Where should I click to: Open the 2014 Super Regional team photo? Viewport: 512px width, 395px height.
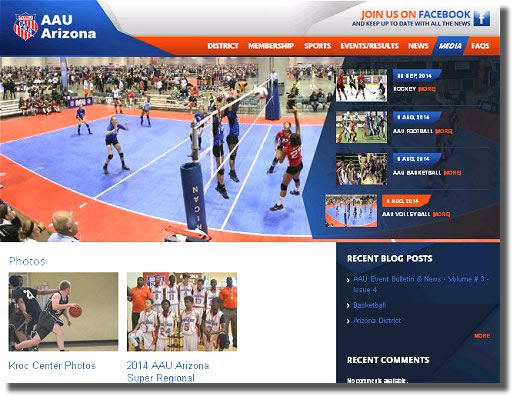[182, 312]
